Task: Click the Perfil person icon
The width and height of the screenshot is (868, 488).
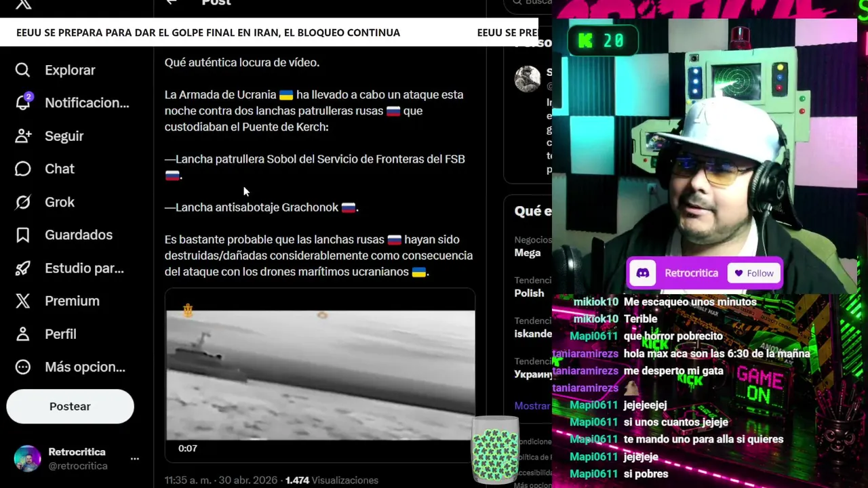Action: pos(22,334)
